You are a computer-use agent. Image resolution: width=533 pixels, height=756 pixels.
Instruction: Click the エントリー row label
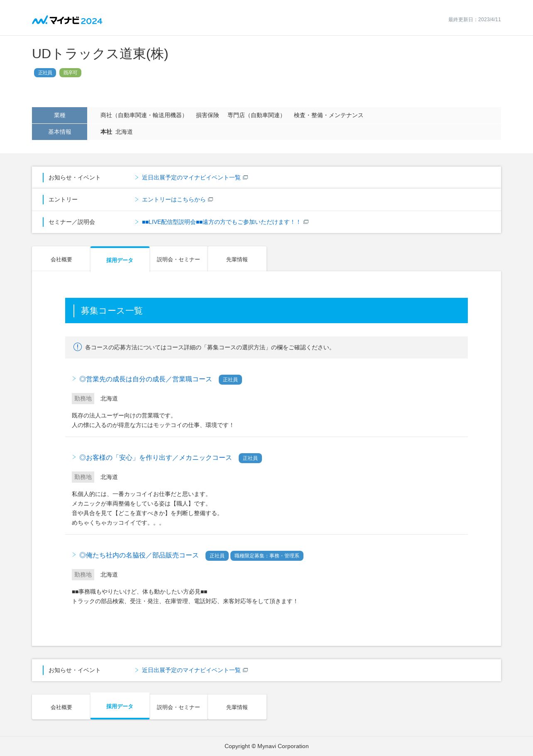tap(63, 199)
